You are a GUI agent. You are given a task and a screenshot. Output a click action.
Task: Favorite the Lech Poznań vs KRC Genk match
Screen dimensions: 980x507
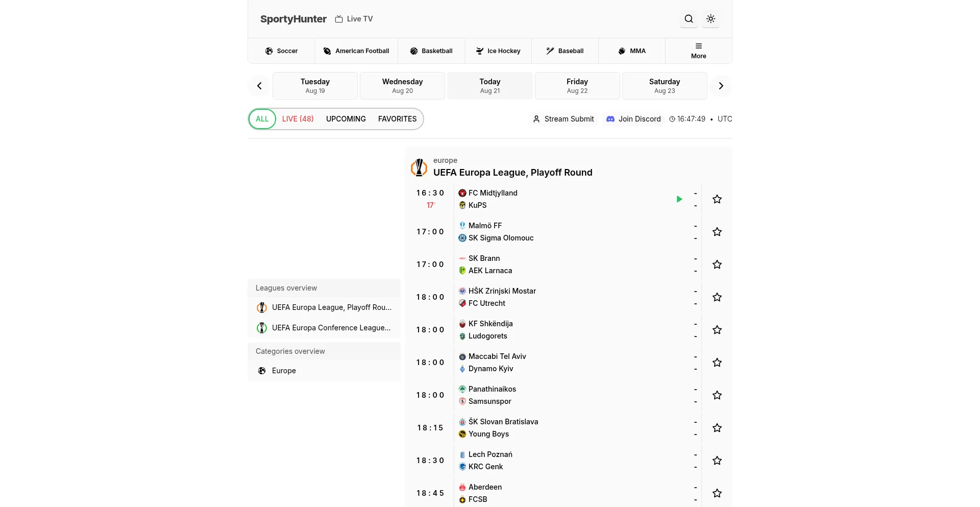pyautogui.click(x=717, y=461)
